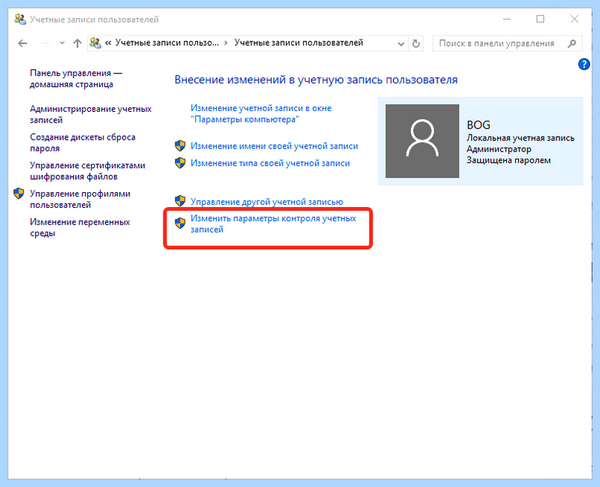Close the user accounts window
Screen dimensions: 600x487
[574, 19]
